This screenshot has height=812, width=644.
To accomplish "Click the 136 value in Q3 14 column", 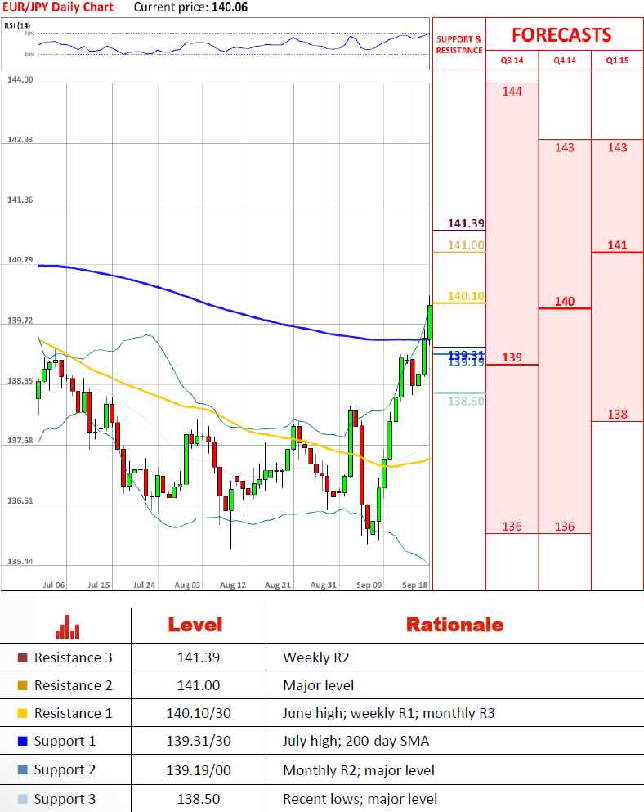I will [x=512, y=527].
